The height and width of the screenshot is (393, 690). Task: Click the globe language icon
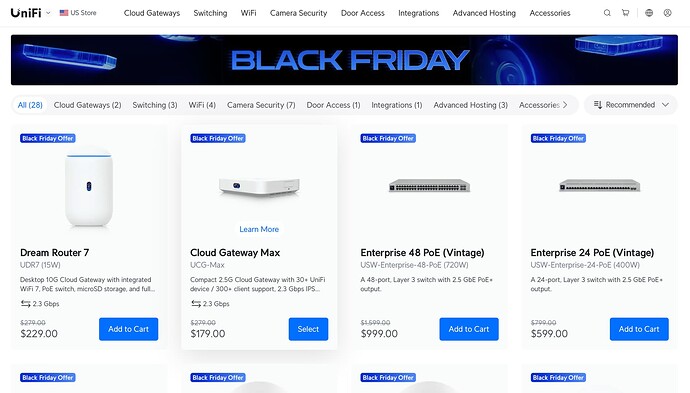(649, 13)
